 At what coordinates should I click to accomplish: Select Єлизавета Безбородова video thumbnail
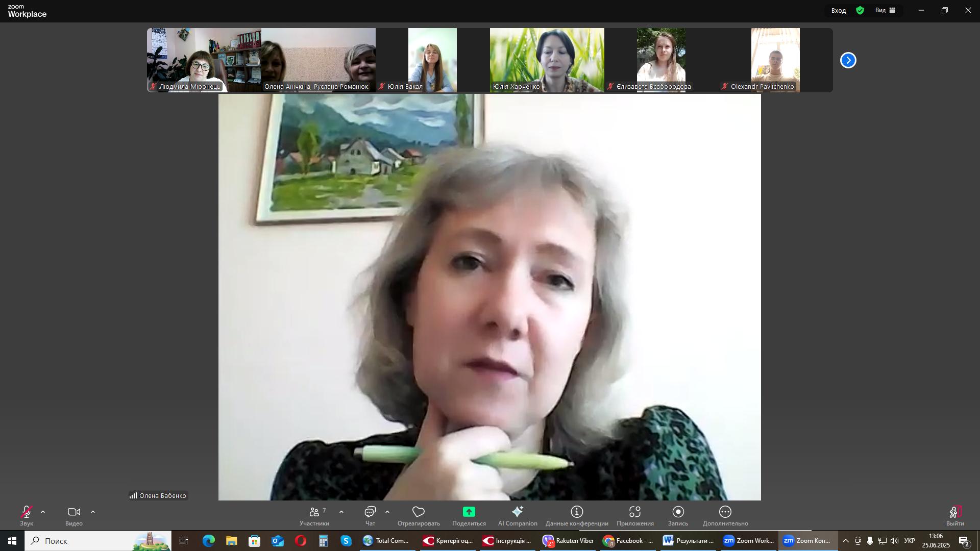coord(661,60)
